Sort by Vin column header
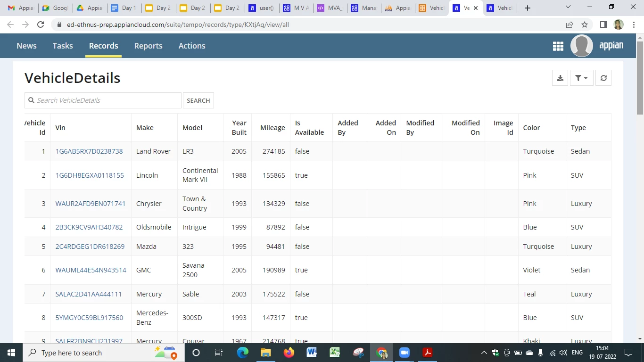The height and width of the screenshot is (362, 644). click(60, 128)
